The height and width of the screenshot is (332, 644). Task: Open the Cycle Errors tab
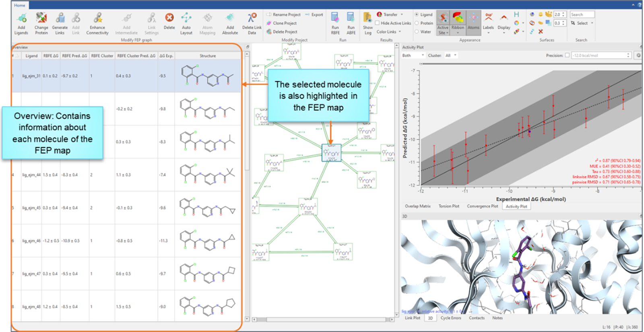[x=450, y=318]
